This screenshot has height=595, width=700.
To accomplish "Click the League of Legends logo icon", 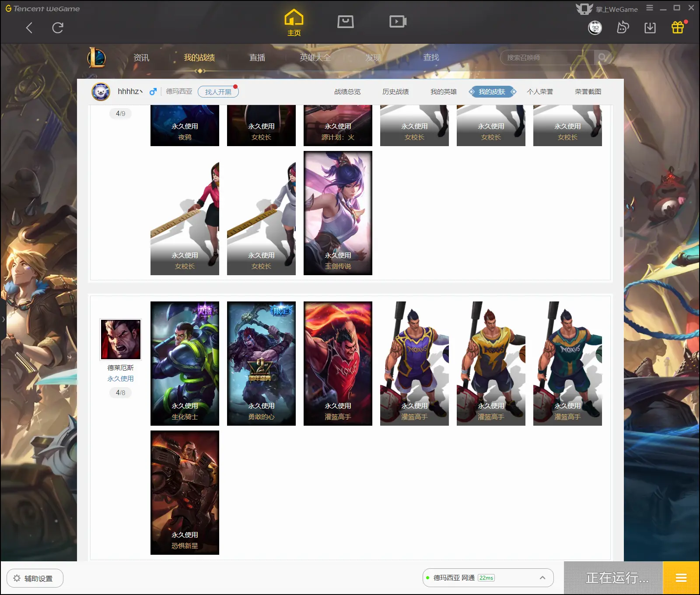I will 97,57.
